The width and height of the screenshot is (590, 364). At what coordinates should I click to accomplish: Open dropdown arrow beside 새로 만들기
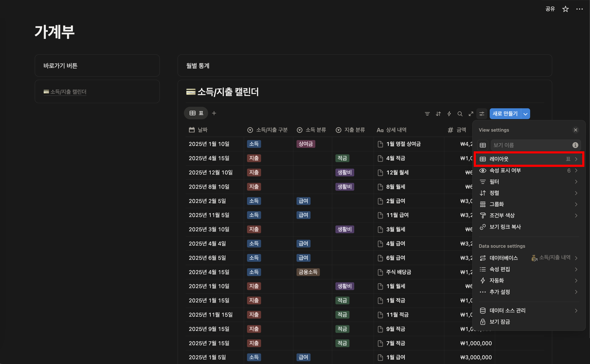tap(525, 114)
